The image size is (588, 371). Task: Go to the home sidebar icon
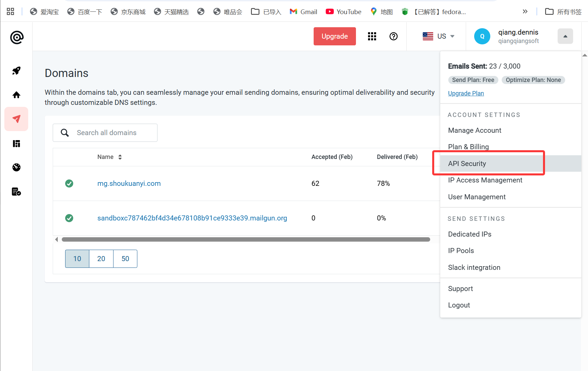pos(16,95)
